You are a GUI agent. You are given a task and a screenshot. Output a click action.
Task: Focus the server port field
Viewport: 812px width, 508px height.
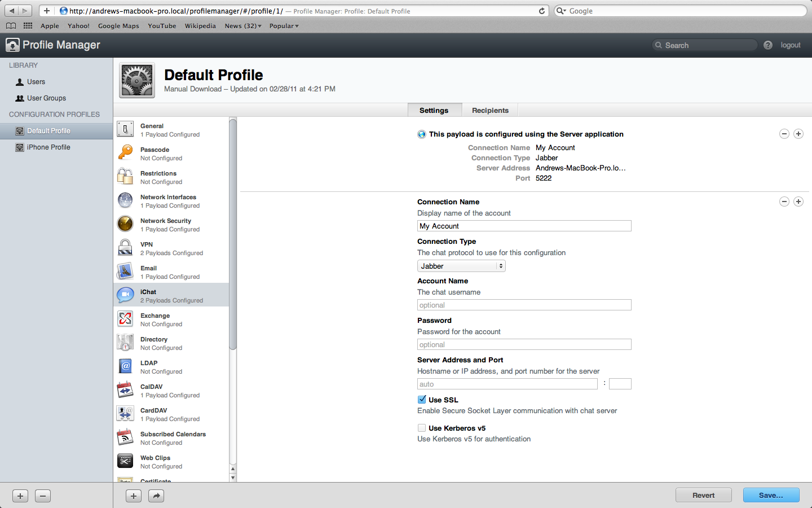point(620,384)
